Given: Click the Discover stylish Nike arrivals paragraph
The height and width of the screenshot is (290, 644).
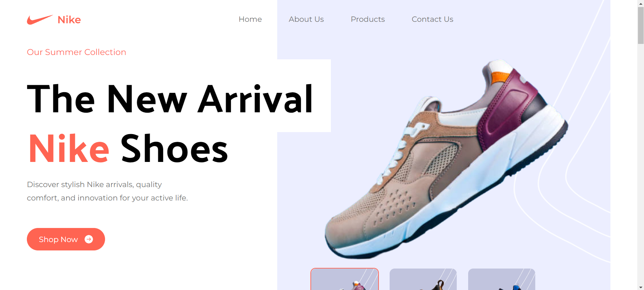Looking at the screenshot, I should tap(107, 191).
